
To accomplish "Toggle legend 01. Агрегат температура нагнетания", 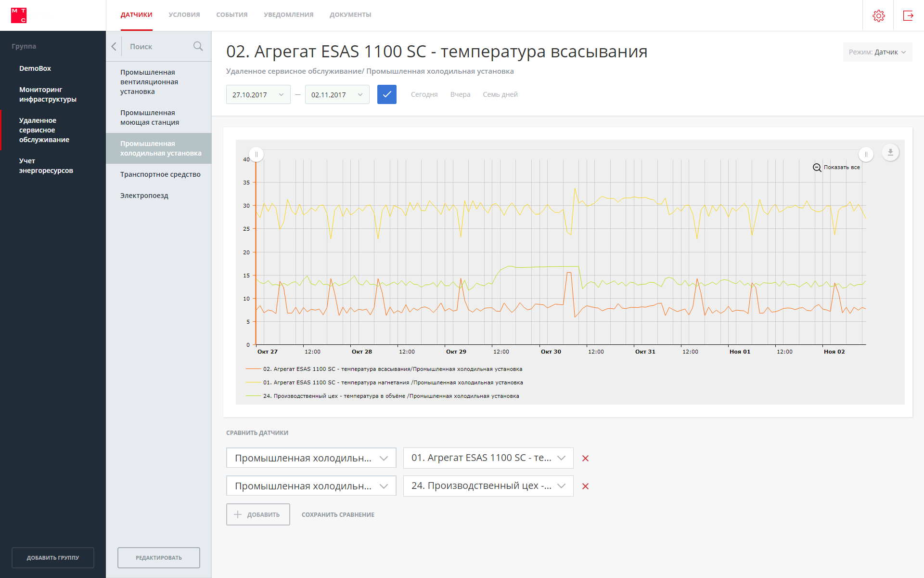I will tap(384, 382).
